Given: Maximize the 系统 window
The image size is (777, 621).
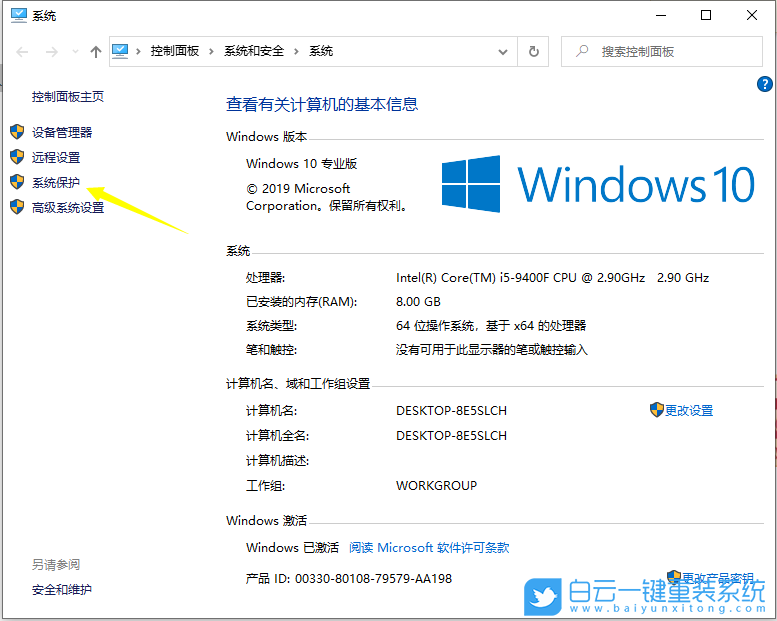Looking at the screenshot, I should point(706,15).
